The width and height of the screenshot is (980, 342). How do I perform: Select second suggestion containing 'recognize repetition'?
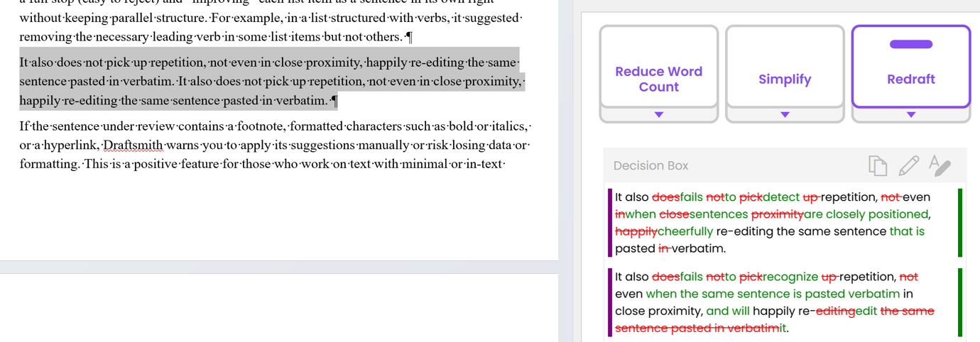pos(784,302)
